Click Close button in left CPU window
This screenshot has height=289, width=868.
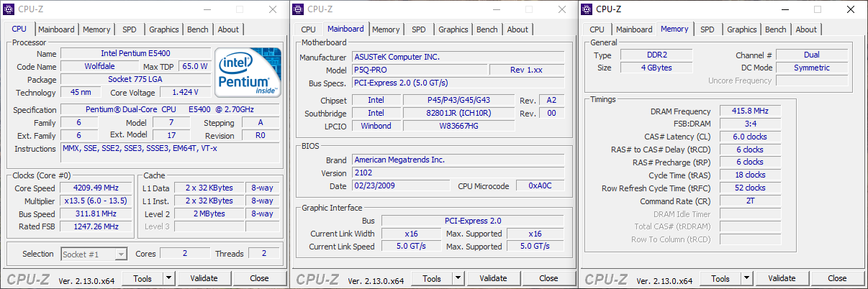(x=259, y=278)
